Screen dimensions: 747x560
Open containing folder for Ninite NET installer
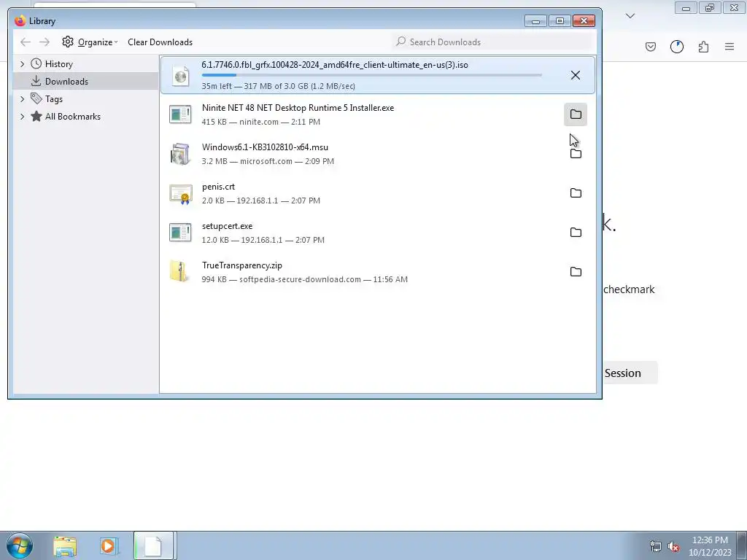(x=576, y=114)
